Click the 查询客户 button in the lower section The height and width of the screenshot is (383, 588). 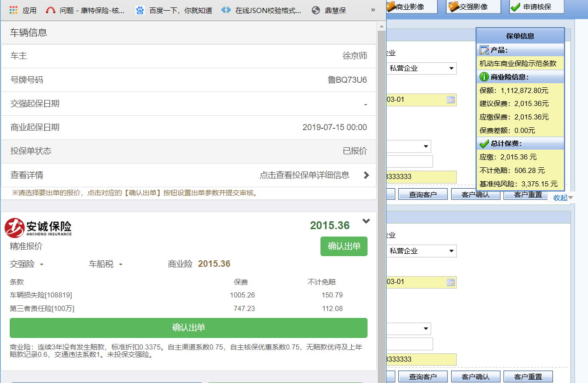423,376
